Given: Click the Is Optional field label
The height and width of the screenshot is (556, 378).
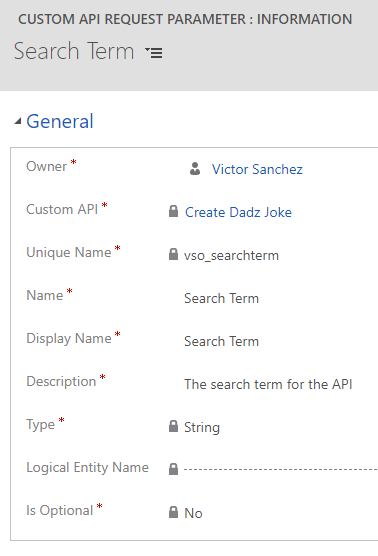Looking at the screenshot, I should coord(60,510).
